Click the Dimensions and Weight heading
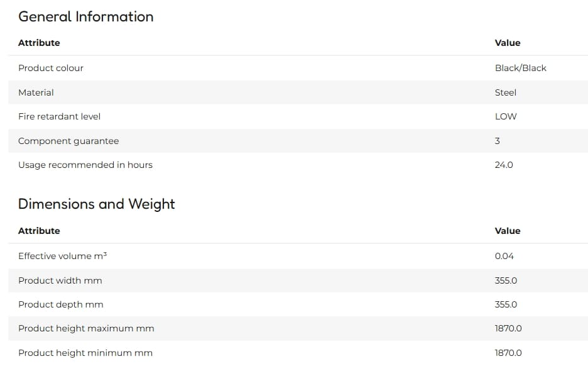This screenshot has width=588, height=371. click(96, 204)
